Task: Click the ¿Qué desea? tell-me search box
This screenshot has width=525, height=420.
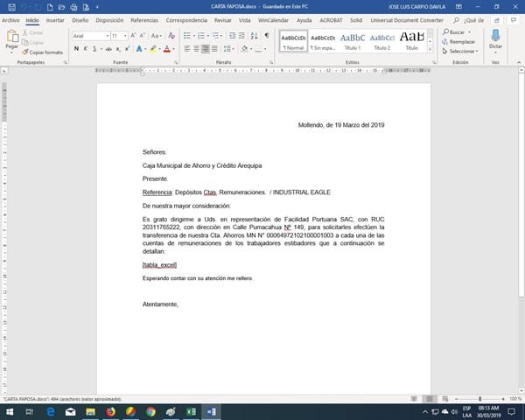Action: (469, 20)
